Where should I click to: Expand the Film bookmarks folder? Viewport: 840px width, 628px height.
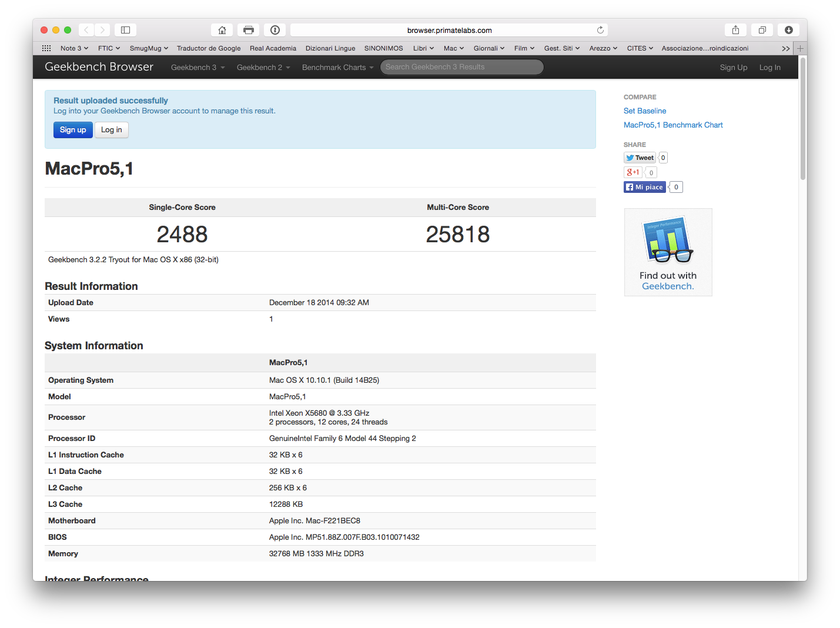524,48
